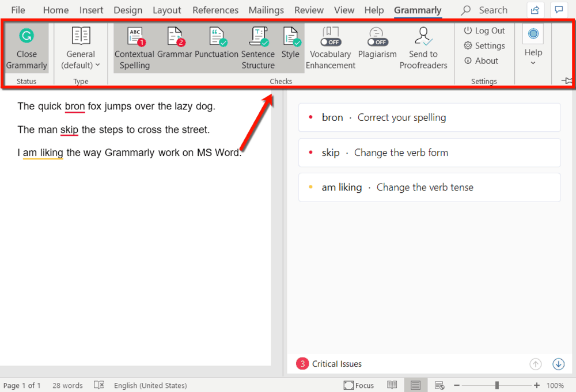The height and width of the screenshot is (392, 576).
Task: Click the Search box
Action: [485, 10]
